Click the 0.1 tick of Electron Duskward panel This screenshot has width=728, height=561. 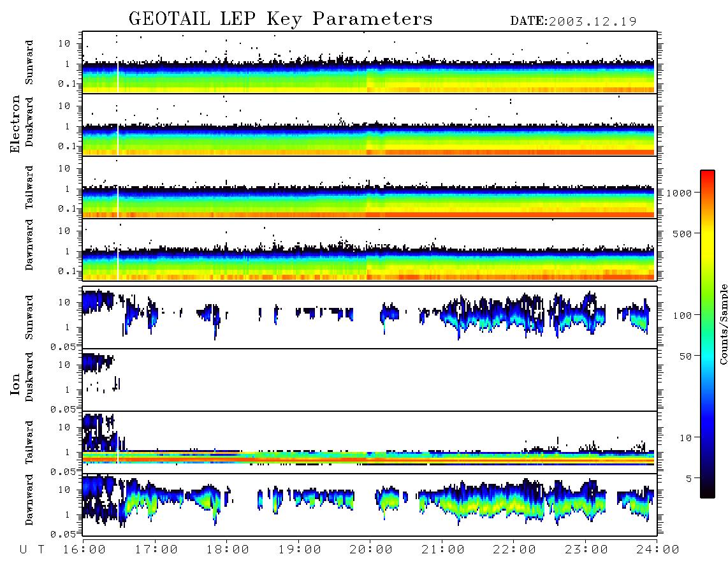point(67,146)
